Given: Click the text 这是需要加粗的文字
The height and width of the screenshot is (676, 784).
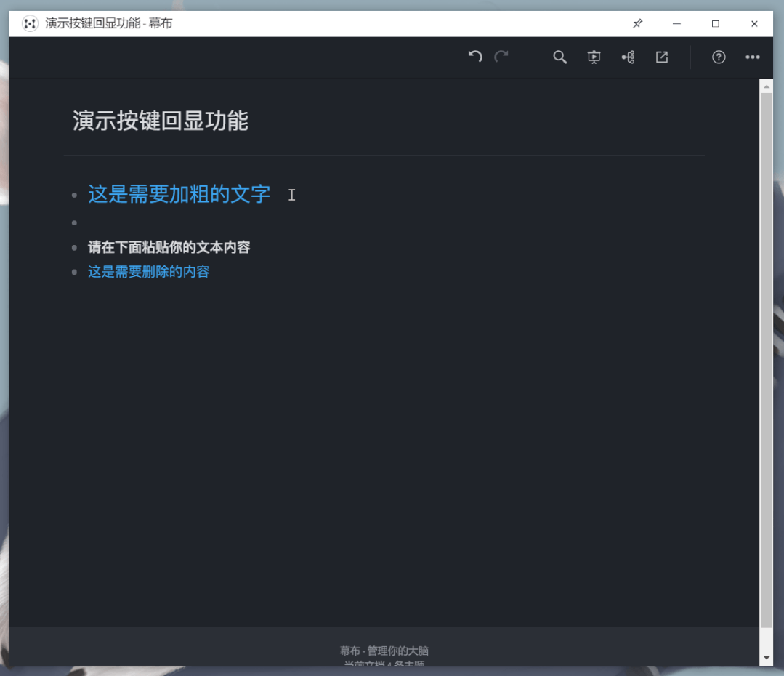Looking at the screenshot, I should click(x=179, y=194).
